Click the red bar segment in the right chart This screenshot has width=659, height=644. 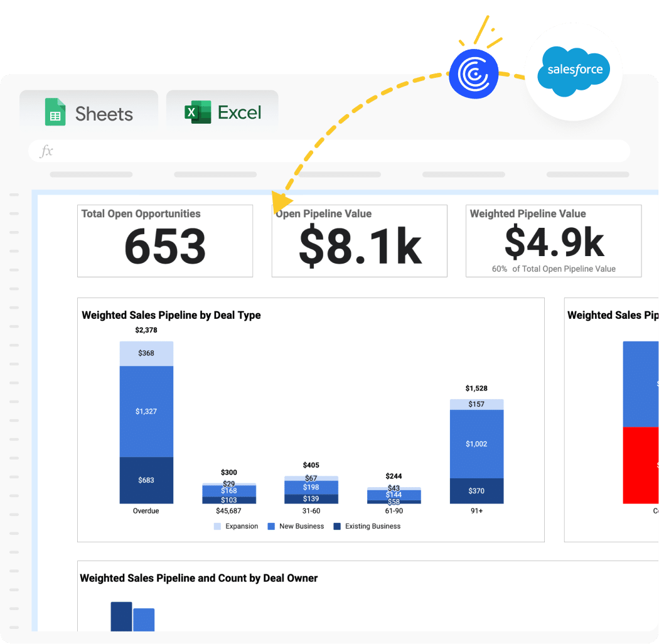[641, 465]
